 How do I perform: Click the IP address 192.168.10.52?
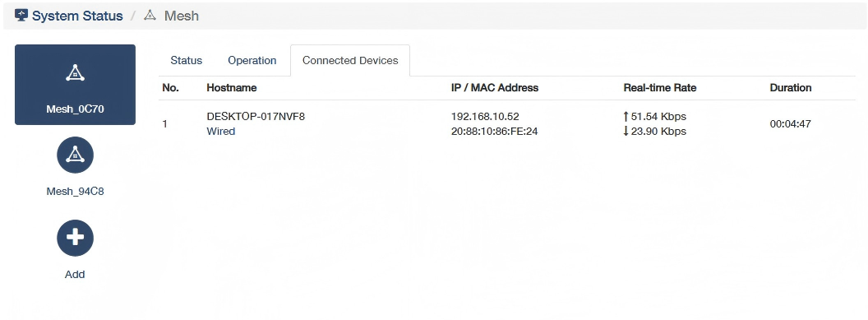485,116
